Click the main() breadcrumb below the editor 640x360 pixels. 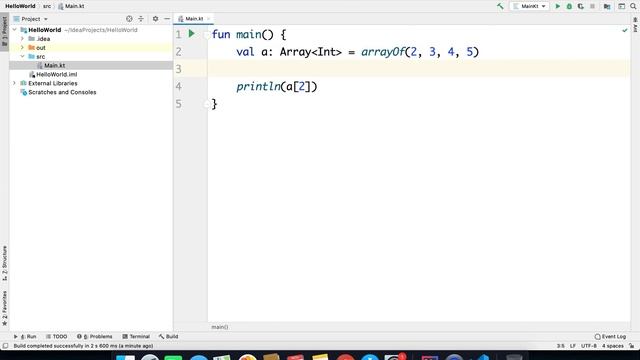click(x=220, y=327)
